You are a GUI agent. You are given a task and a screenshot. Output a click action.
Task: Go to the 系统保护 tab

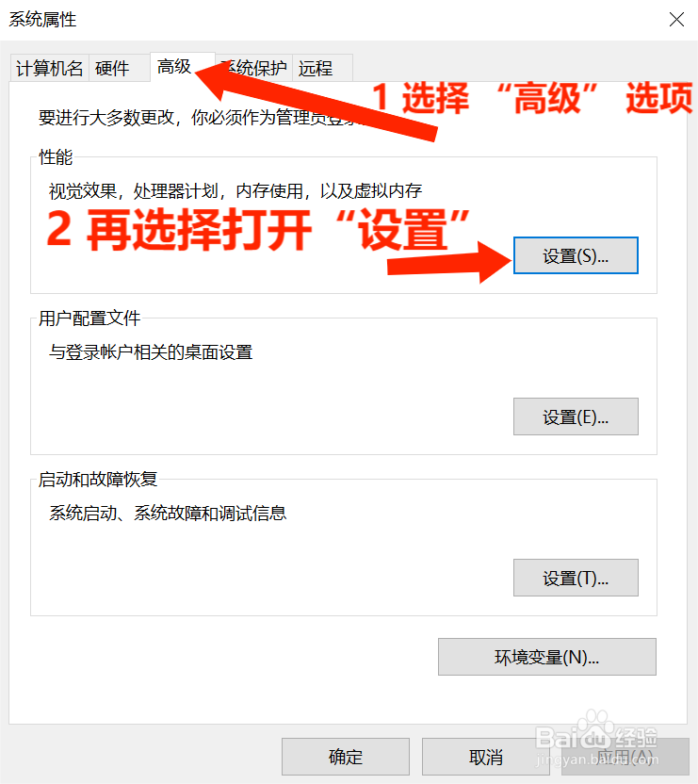tap(255, 68)
